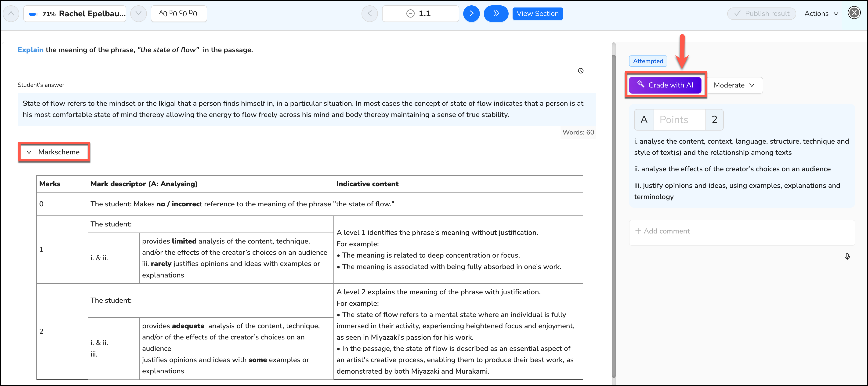Advance using the blue next-question arrow icon

point(471,14)
